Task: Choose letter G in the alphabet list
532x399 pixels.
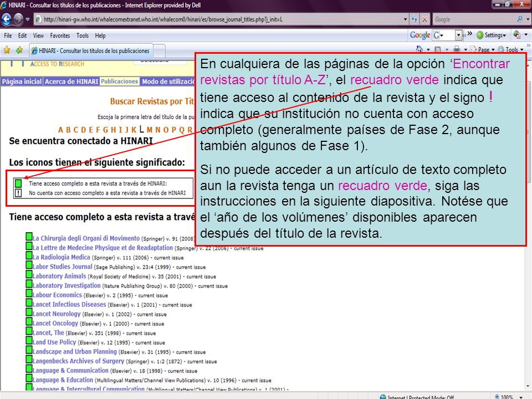Action: tap(105, 130)
